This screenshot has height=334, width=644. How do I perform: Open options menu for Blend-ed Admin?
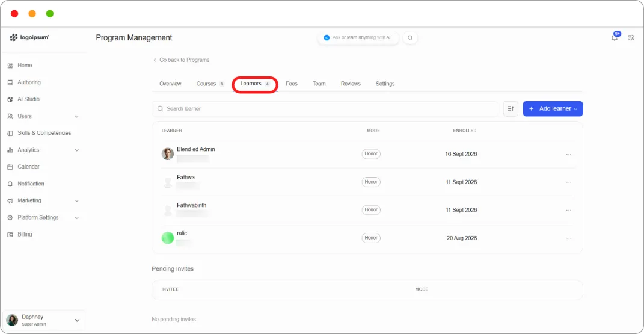569,155
